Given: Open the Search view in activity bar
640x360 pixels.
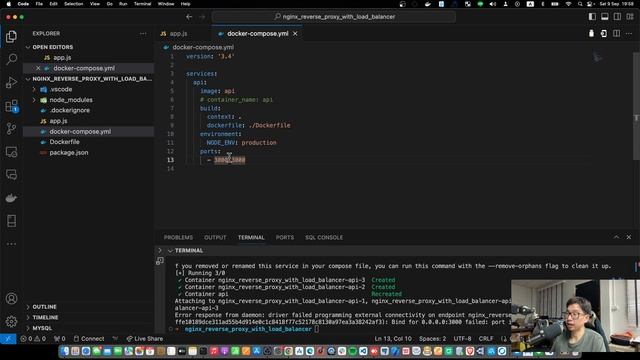Looking at the screenshot, I should pyautogui.click(x=11, y=60).
